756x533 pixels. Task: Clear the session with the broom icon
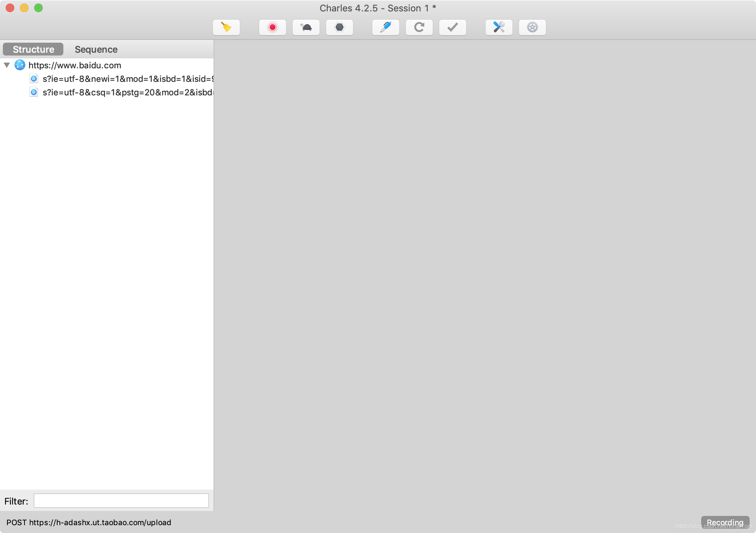pos(226,27)
